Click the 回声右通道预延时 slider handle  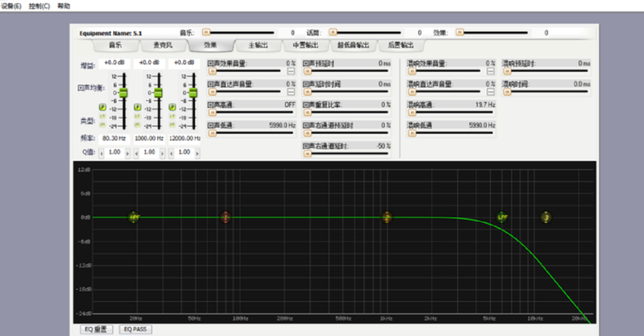click(307, 133)
